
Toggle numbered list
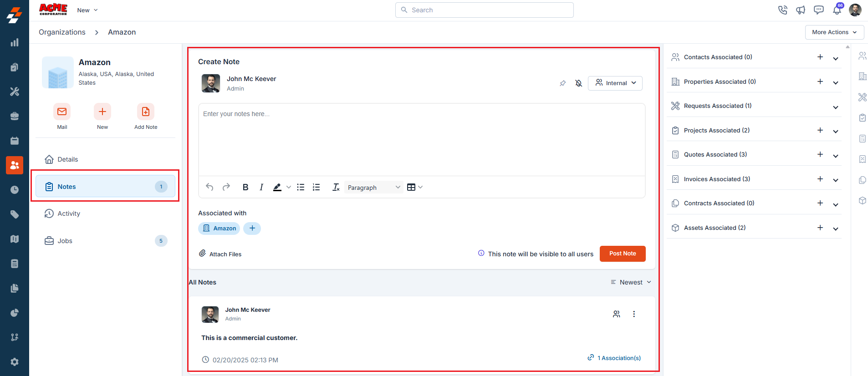pos(316,187)
